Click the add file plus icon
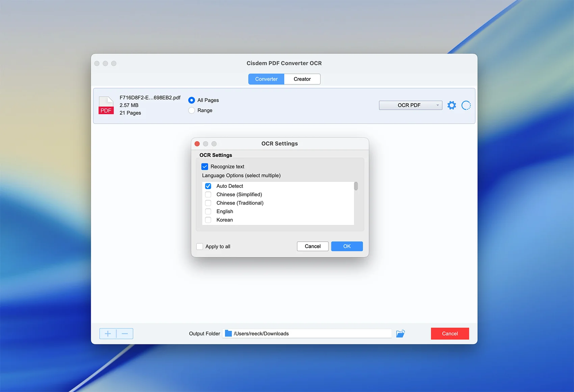The height and width of the screenshot is (392, 574). point(108,334)
